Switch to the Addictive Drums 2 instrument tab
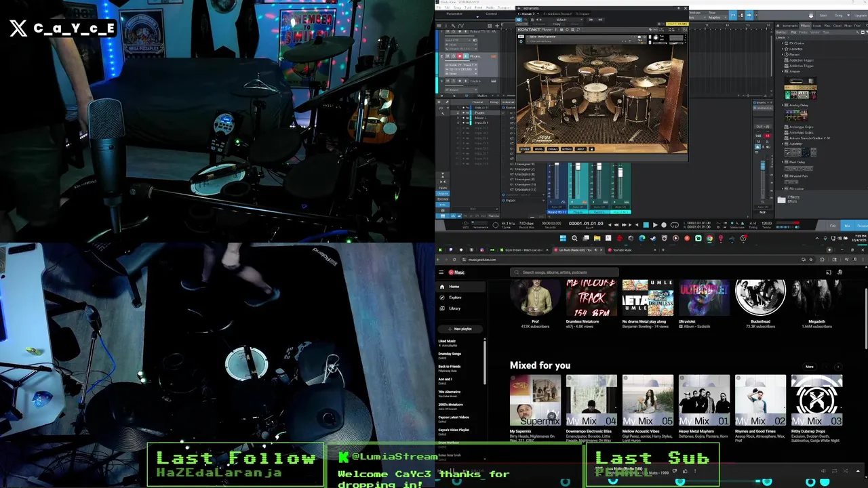This screenshot has height=488, width=868. (x=557, y=14)
